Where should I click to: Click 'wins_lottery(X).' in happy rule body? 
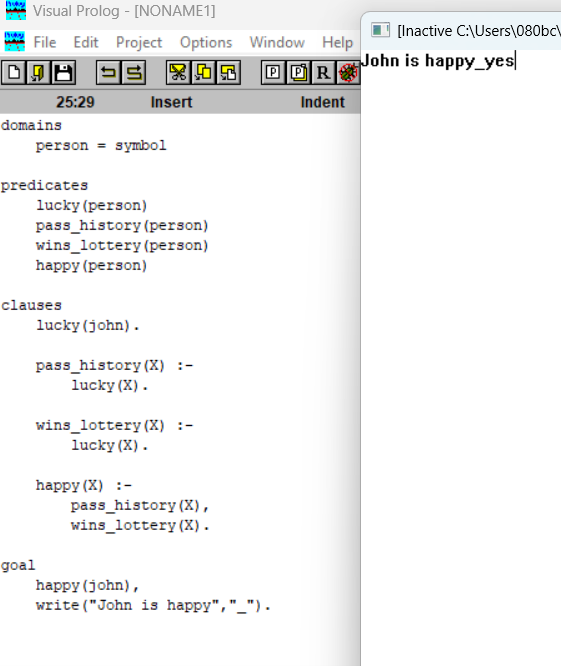[x=140, y=525]
